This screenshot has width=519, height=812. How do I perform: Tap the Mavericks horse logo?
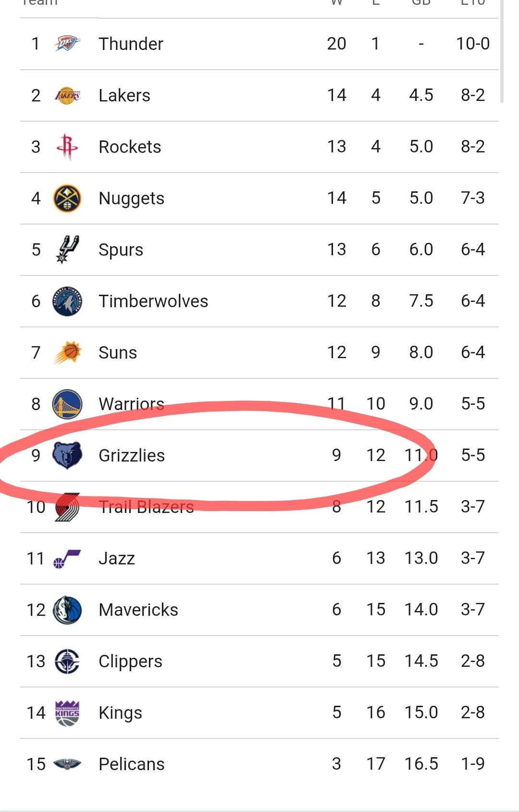67,610
